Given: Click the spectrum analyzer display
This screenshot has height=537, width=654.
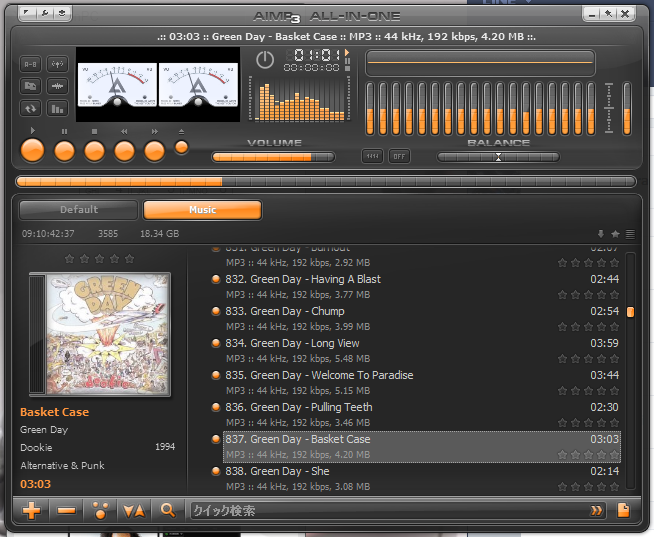Looking at the screenshot, I should (299, 99).
